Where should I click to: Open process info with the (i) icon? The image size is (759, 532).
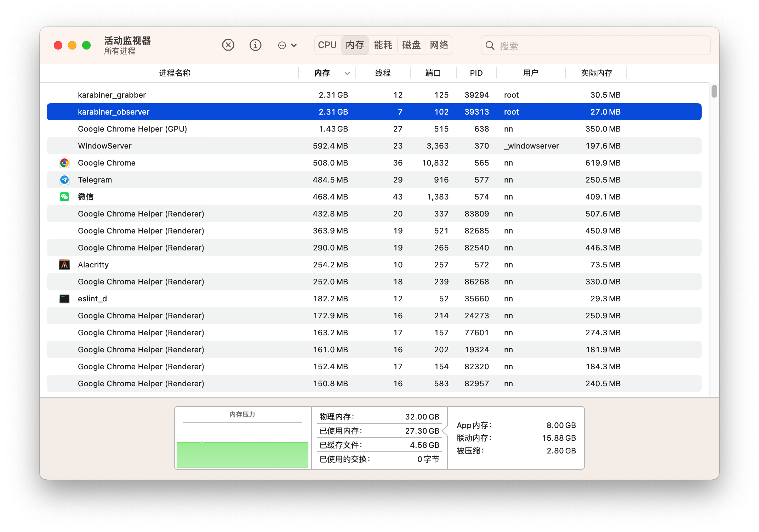click(255, 45)
